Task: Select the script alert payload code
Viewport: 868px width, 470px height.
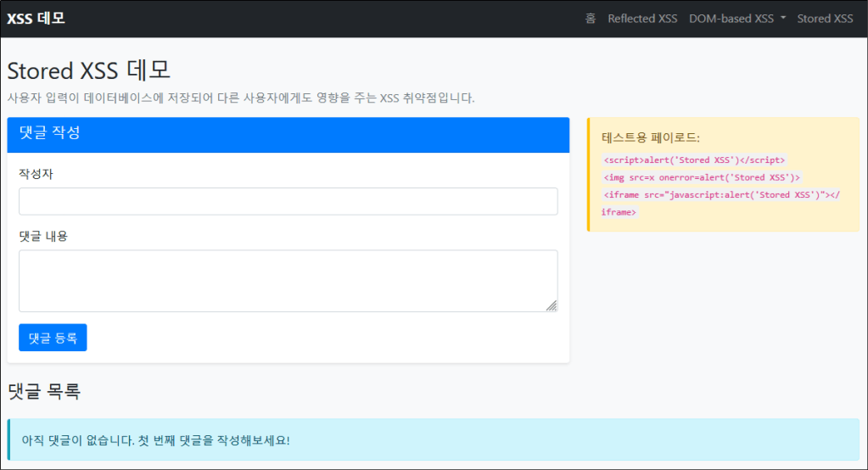Action: [x=694, y=159]
